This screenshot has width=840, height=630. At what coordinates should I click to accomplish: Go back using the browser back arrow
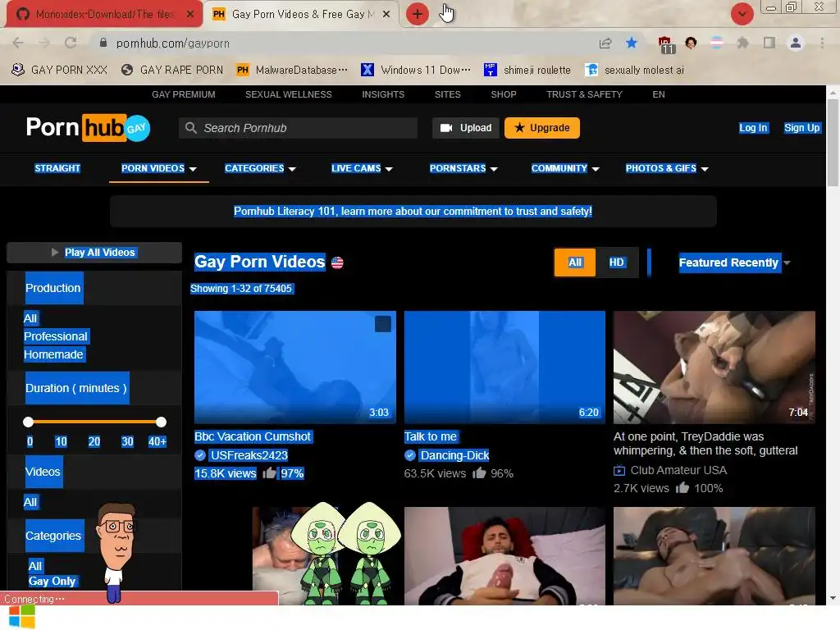coord(18,43)
